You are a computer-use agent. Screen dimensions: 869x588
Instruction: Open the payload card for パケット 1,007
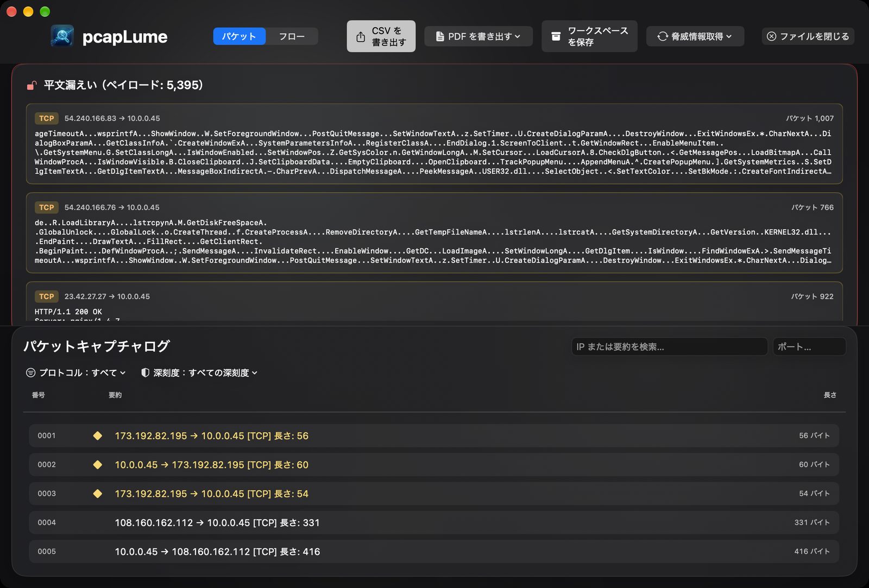coord(434,144)
